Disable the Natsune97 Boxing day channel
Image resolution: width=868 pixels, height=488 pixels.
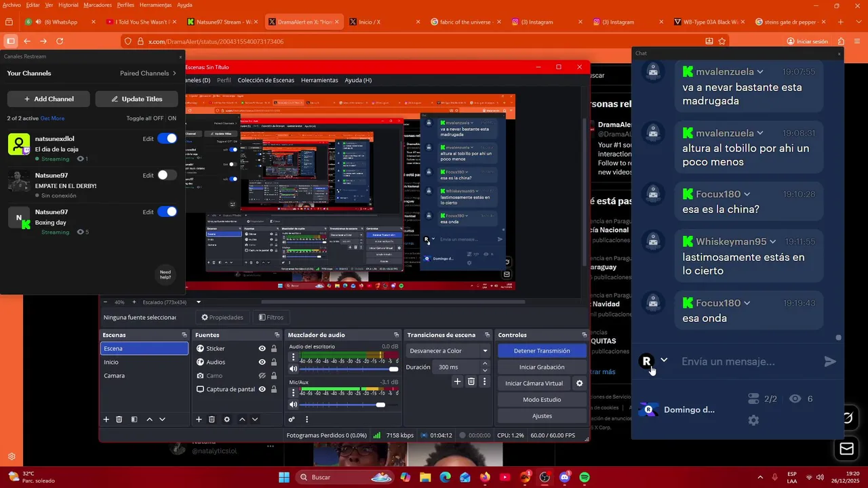[167, 211]
